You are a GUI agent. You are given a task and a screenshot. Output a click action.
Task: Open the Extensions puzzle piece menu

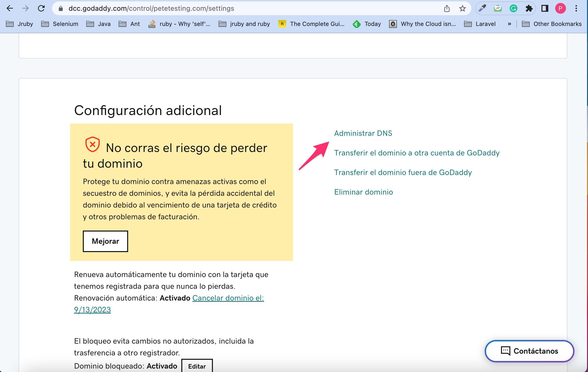pyautogui.click(x=529, y=9)
